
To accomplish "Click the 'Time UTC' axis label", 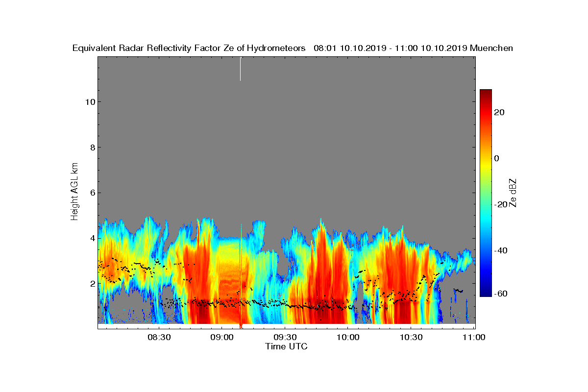I will tap(287, 347).
